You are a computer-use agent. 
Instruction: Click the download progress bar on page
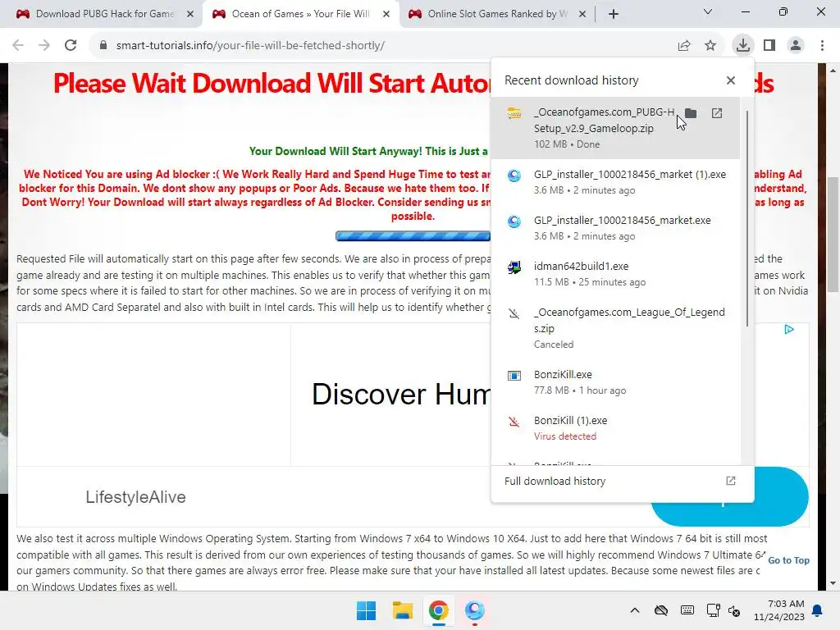[413, 235]
